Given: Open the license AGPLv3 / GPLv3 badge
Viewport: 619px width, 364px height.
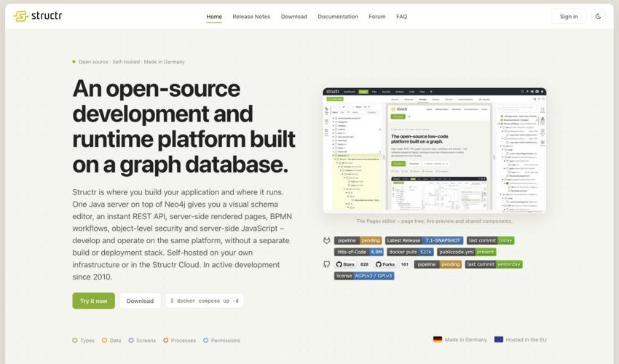Looking at the screenshot, I should tap(364, 276).
